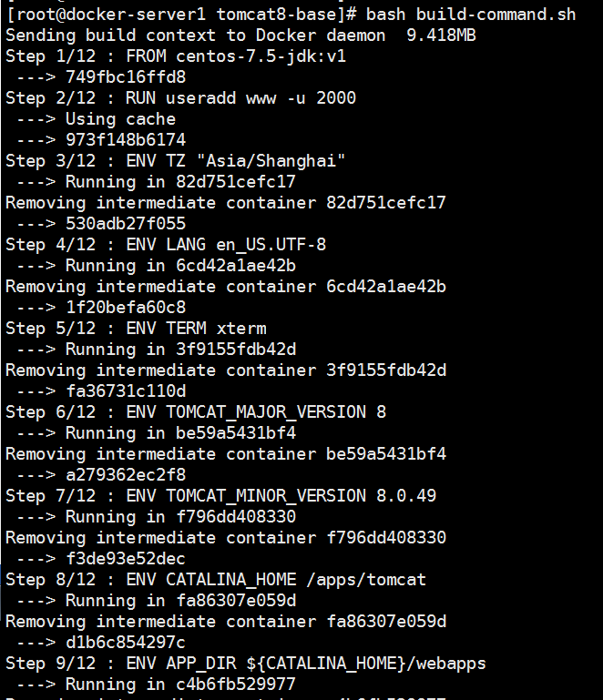Viewport: 603px width, 700px height.
Task: Click the CATALINA_HOME /apps/tomcat step line
Action: (x=216, y=580)
